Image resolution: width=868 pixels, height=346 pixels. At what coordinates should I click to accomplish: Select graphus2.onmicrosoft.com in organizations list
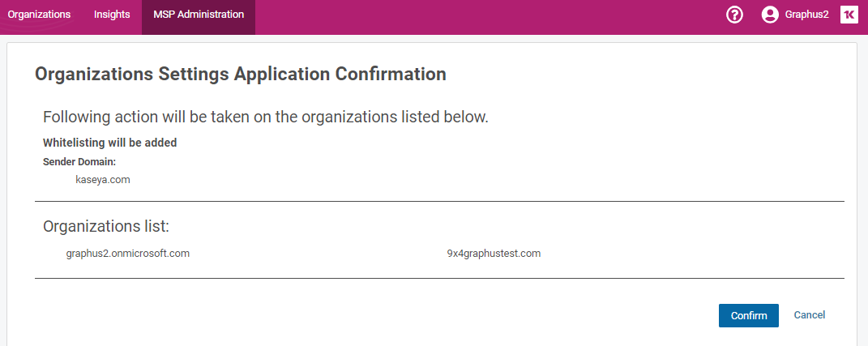[128, 254]
